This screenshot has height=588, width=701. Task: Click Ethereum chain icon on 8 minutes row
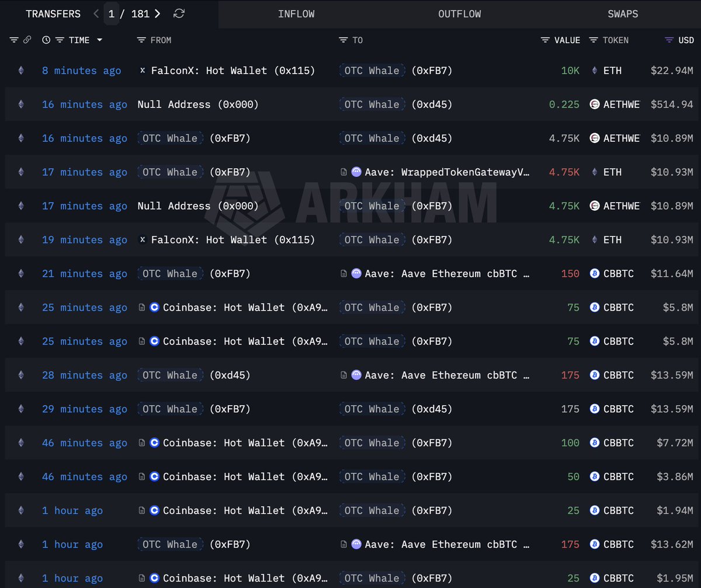(21, 71)
